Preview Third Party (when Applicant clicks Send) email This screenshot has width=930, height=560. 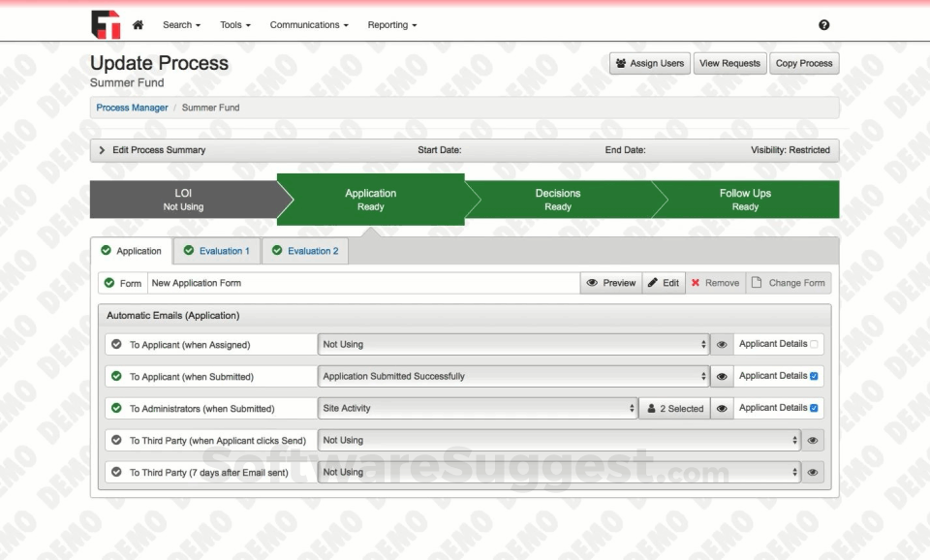[813, 440]
